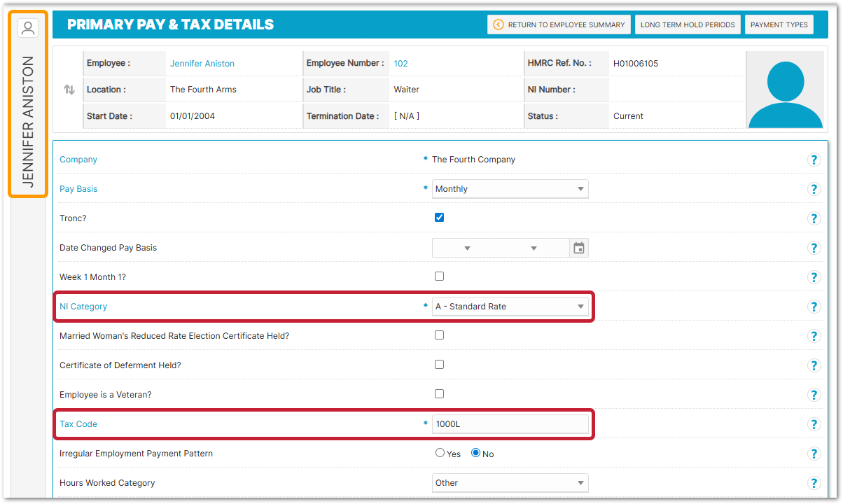Image resolution: width=843 pixels, height=504 pixels.
Task: Tick Employee is a Veteran checkbox
Action: coord(439,394)
